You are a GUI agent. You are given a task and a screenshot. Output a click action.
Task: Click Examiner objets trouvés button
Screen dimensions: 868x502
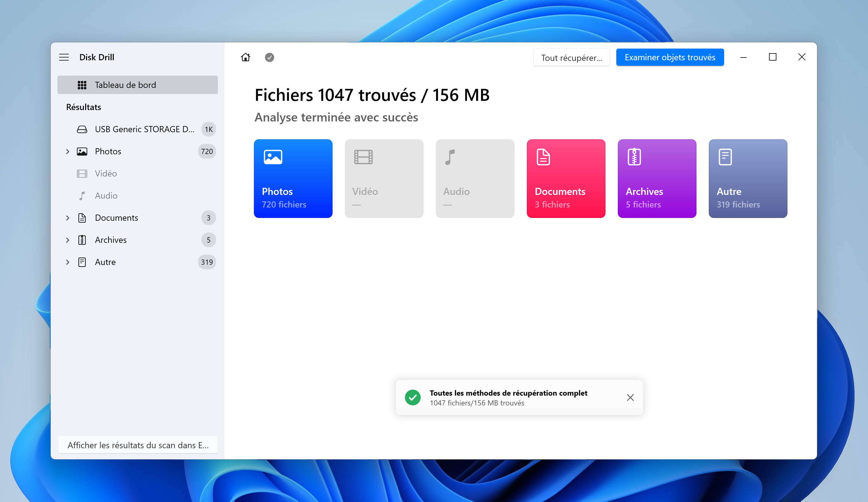click(x=670, y=57)
